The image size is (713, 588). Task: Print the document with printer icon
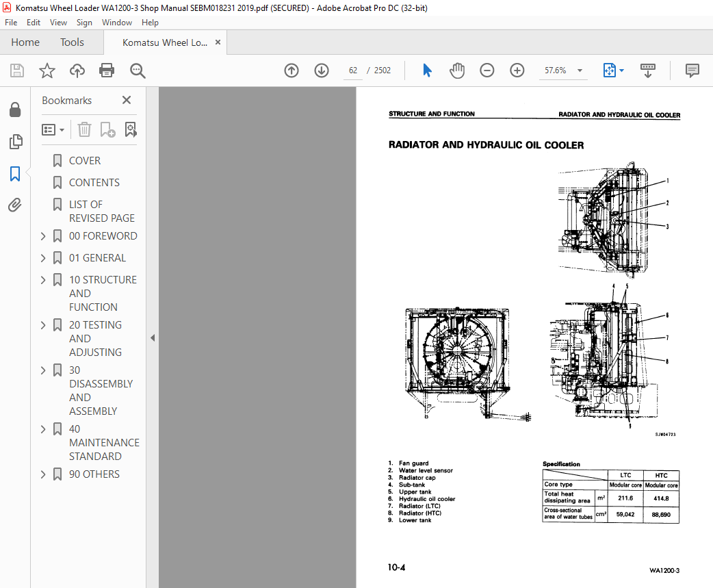[107, 71]
